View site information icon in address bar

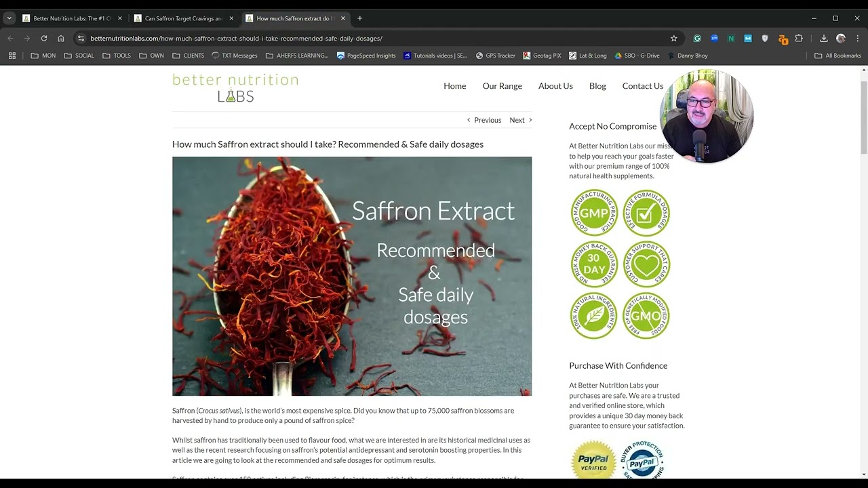(x=81, y=39)
